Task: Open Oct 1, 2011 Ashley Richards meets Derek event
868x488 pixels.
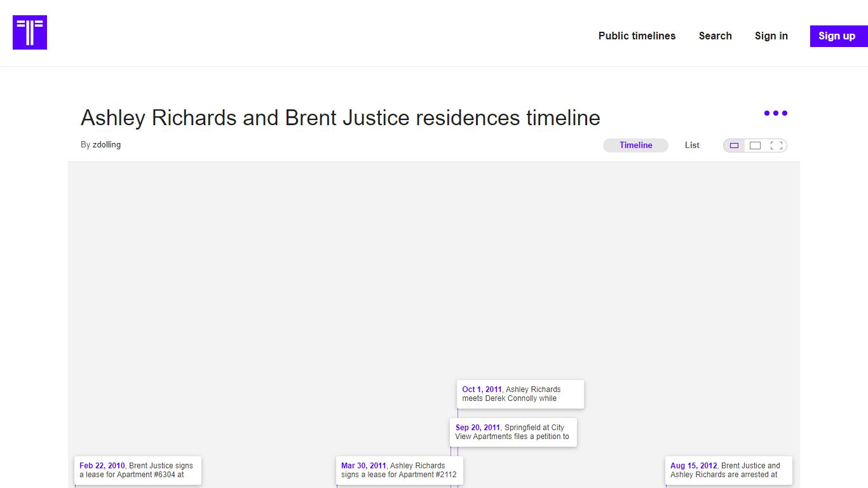Action: (x=520, y=394)
